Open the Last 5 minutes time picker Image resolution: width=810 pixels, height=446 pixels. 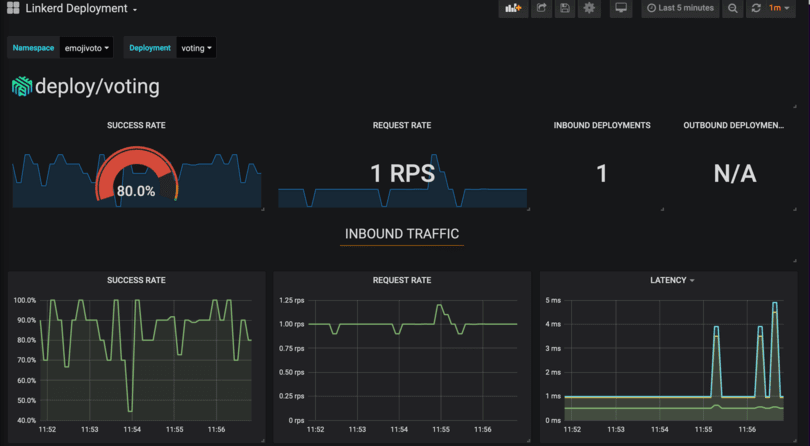[680, 8]
